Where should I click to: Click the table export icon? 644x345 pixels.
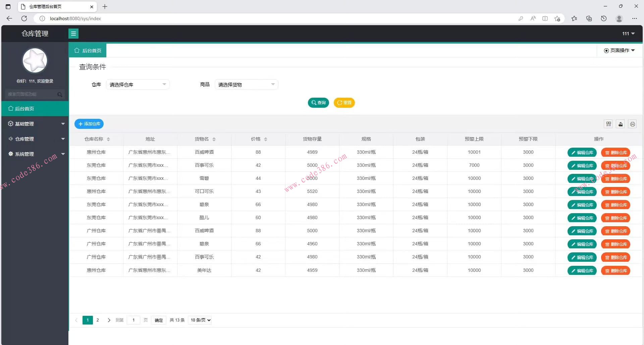(621, 124)
